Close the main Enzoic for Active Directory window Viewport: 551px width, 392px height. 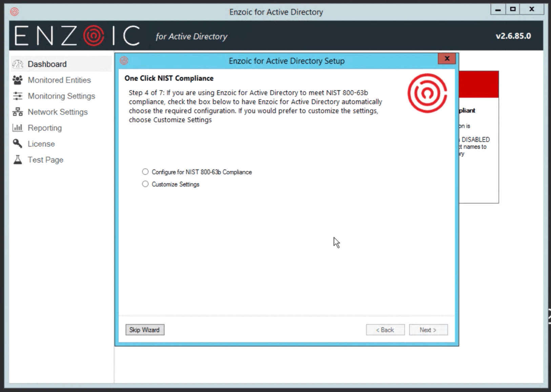pyautogui.click(x=532, y=9)
